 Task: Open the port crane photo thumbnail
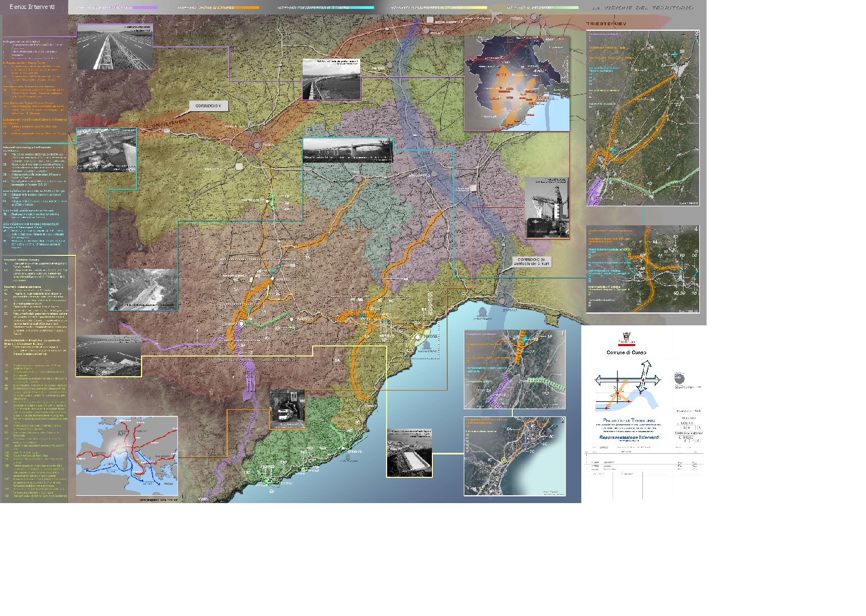tap(547, 209)
